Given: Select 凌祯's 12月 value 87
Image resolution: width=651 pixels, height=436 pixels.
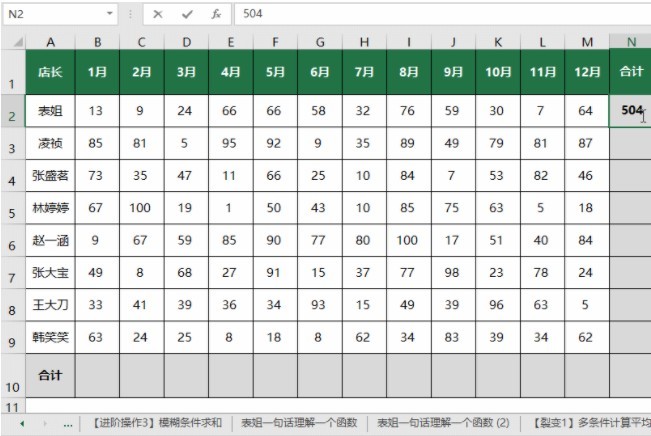Looking at the screenshot, I should click(587, 143).
